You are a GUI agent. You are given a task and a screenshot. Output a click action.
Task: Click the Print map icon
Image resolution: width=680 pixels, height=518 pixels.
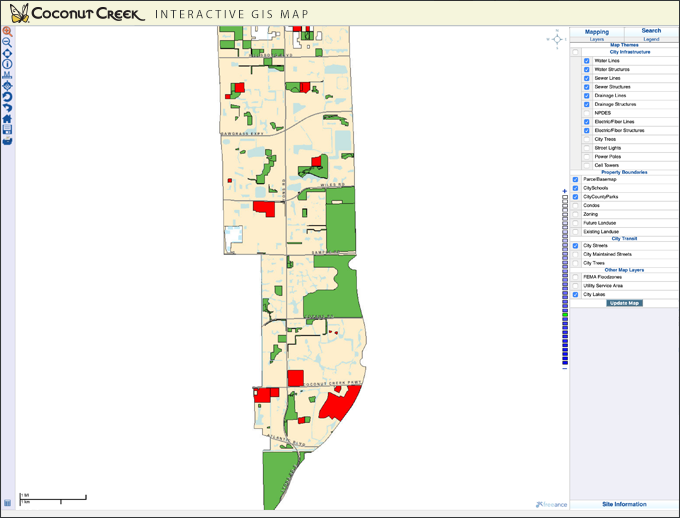pos(7,141)
